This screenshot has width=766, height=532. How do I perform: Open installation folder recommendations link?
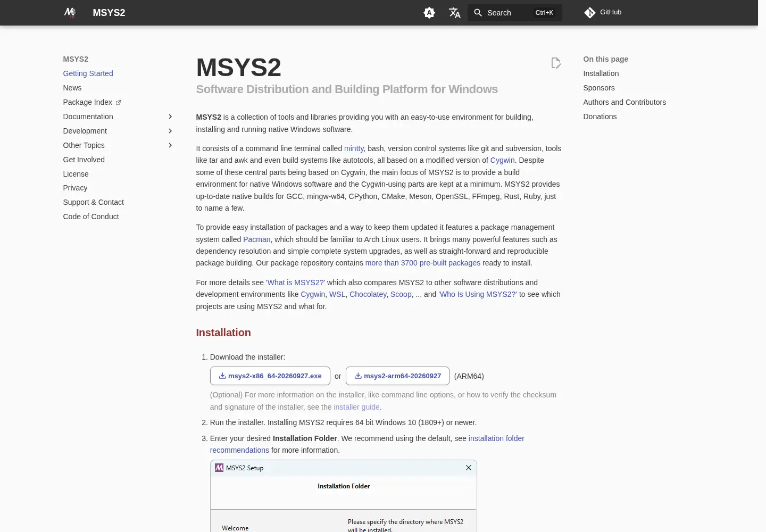tap(367, 444)
